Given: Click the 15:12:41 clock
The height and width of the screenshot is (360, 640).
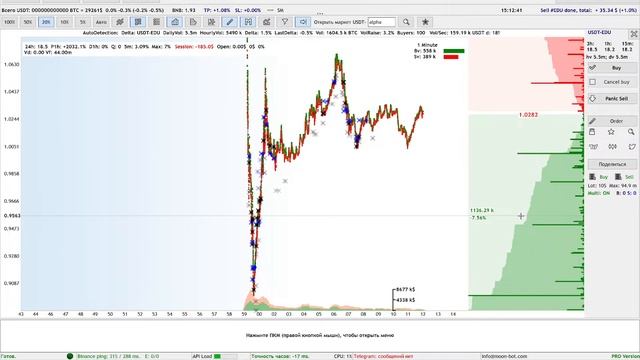Looking at the screenshot, I should [x=511, y=10].
